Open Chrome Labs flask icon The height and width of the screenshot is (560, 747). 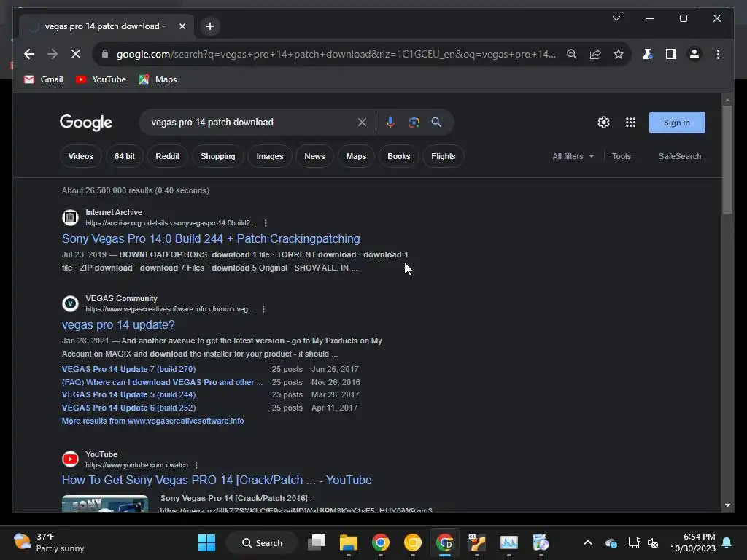point(648,54)
